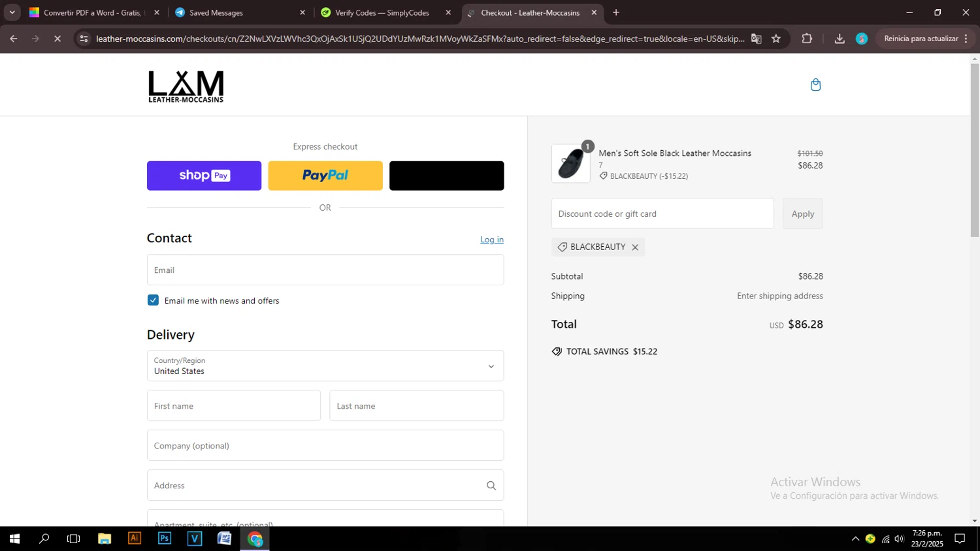Click into the Address field
Viewport: 980px width, 551px height.
325,485
